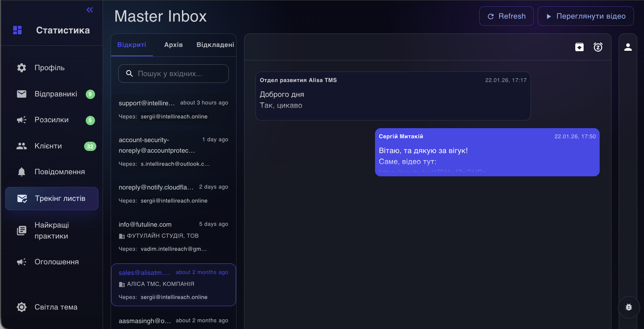The width and height of the screenshot is (644, 329).
Task: Open the aasmasingh@o… conversation
Action: click(174, 321)
